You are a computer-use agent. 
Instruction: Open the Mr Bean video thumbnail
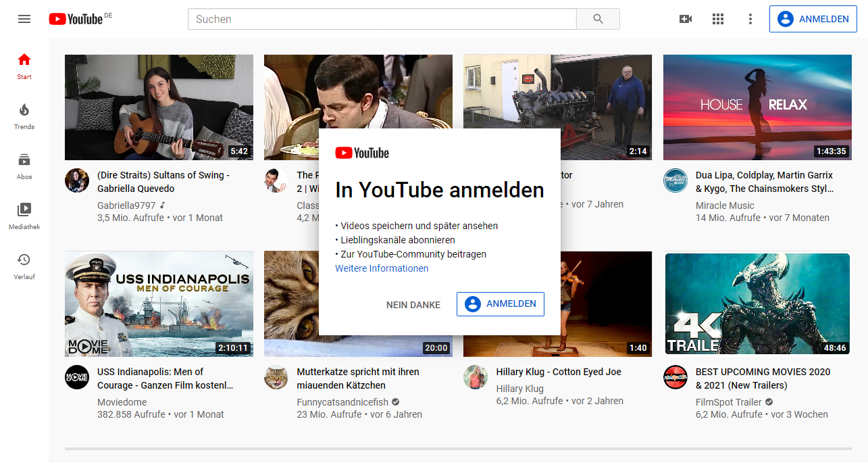coord(358,91)
